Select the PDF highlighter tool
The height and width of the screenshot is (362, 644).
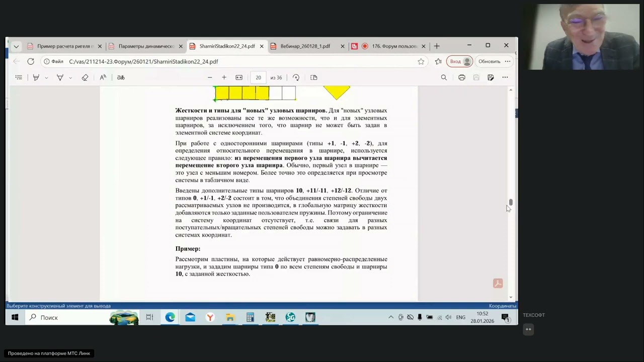tap(36, 77)
